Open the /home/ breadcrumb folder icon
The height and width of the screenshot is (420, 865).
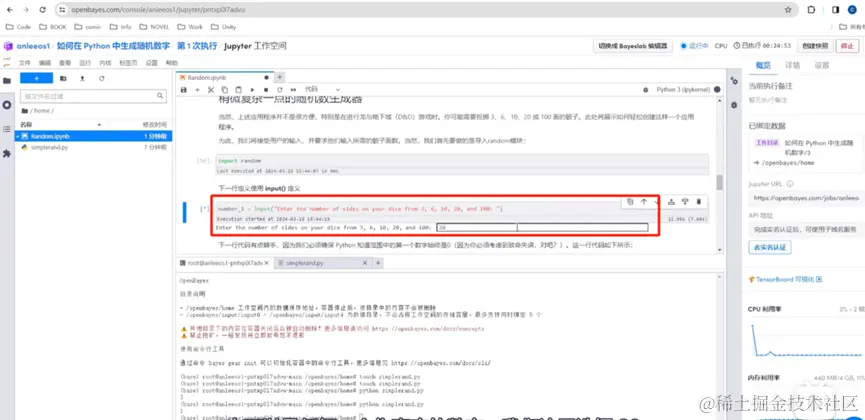pyautogui.click(x=23, y=111)
